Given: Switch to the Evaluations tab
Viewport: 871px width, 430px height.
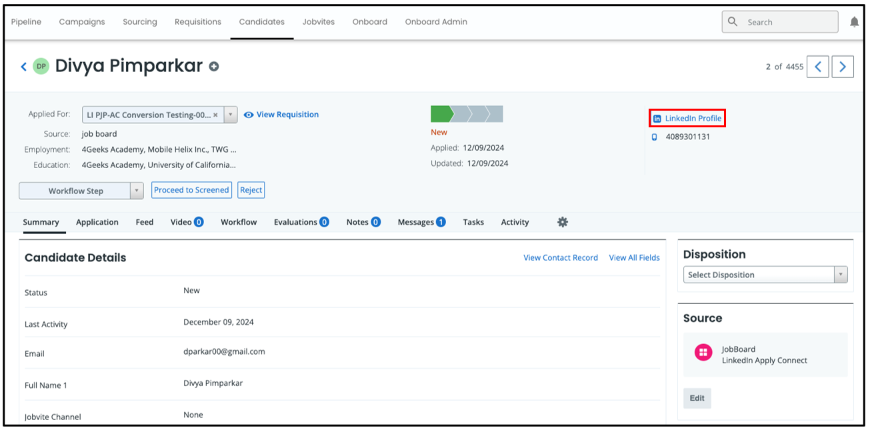Looking at the screenshot, I should coord(301,222).
